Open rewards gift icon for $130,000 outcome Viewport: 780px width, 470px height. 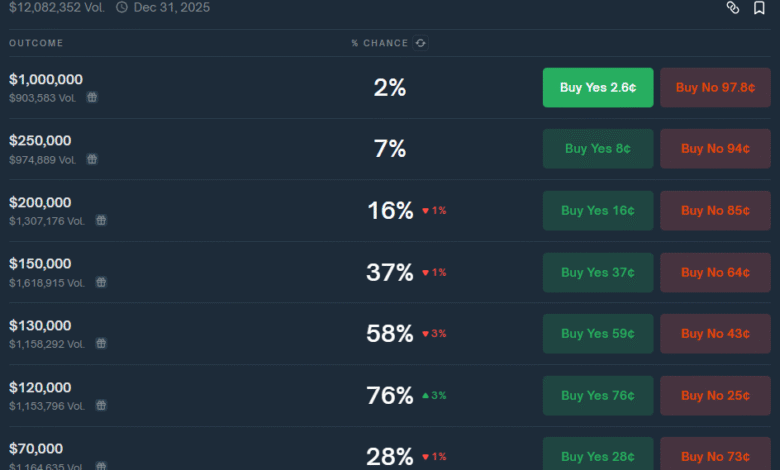[101, 343]
